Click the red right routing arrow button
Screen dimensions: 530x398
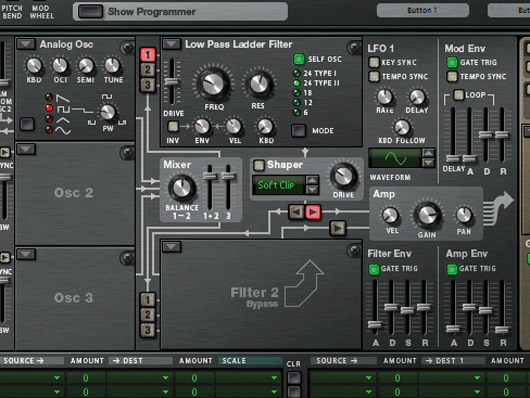pyautogui.click(x=313, y=212)
